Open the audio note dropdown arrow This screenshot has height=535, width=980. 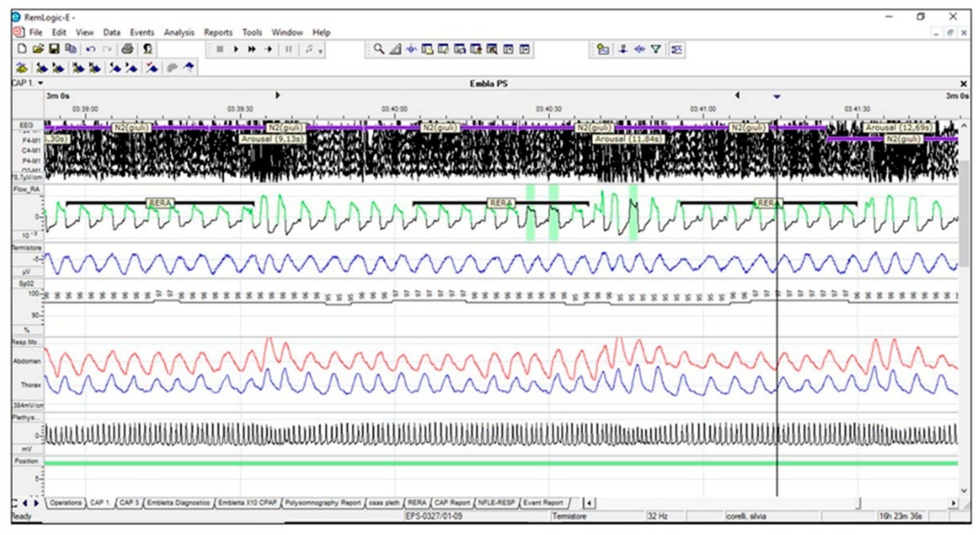click(321, 52)
